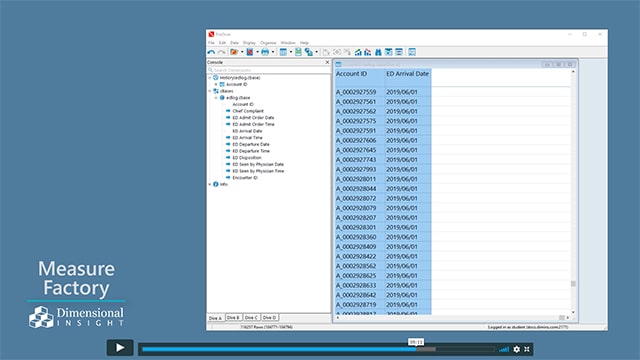Click the video volume bars icon

504,349
